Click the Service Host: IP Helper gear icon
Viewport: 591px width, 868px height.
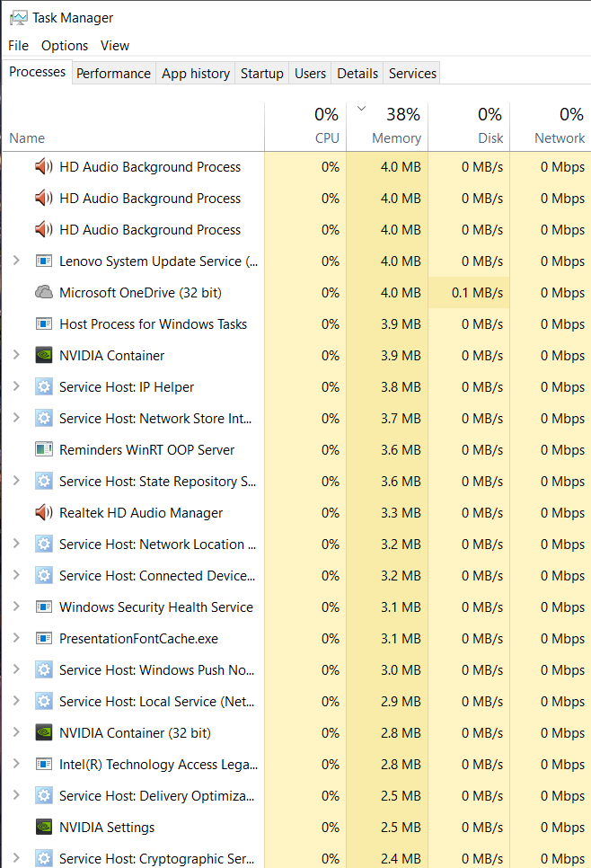44,387
